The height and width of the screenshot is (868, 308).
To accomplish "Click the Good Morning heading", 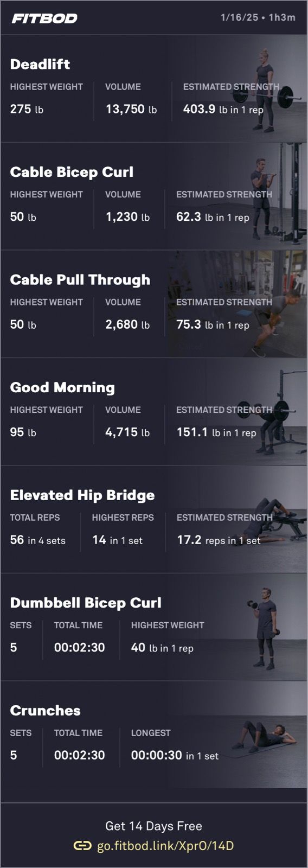I will point(62,387).
